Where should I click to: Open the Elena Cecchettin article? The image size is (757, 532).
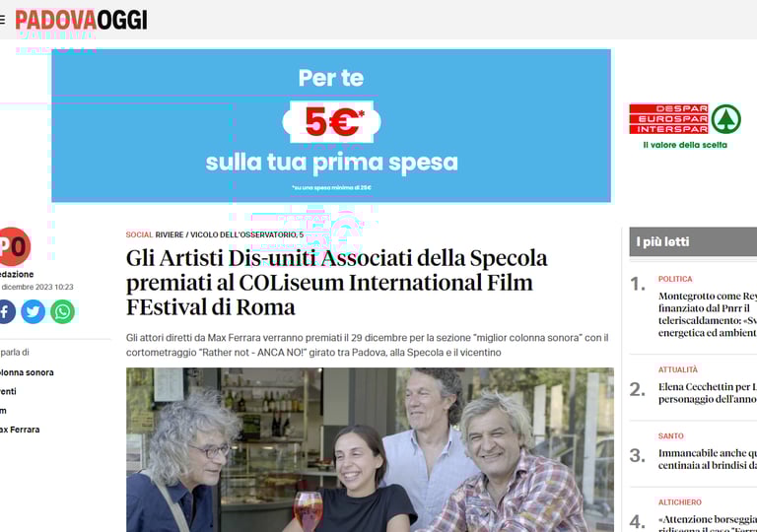(708, 393)
